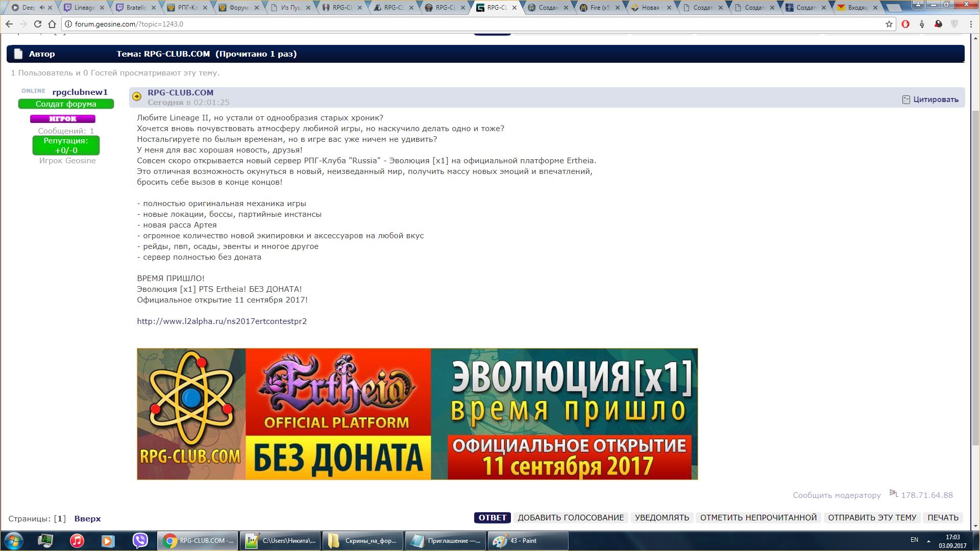980x551 pixels.
Task: Click IP lookup icon near 178.71.64.88
Action: (x=893, y=493)
